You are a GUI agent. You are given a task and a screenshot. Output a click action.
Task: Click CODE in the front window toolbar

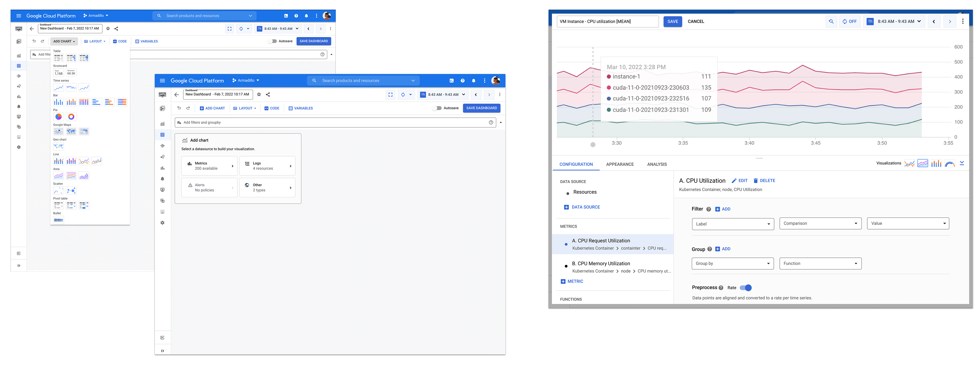272,108
